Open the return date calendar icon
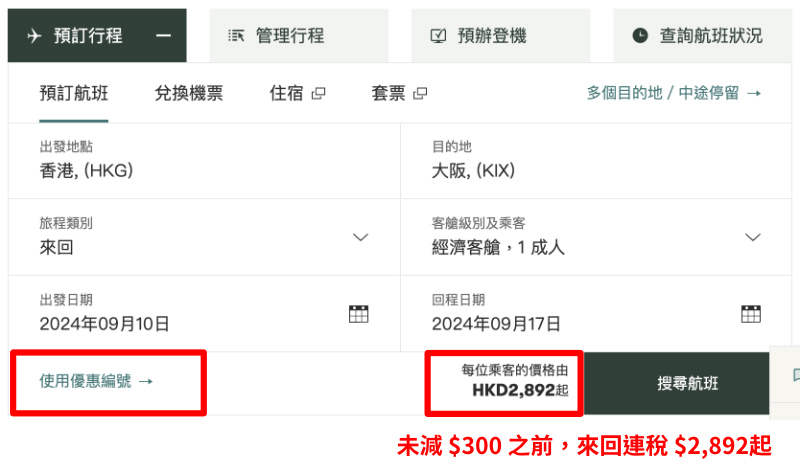 [751, 314]
